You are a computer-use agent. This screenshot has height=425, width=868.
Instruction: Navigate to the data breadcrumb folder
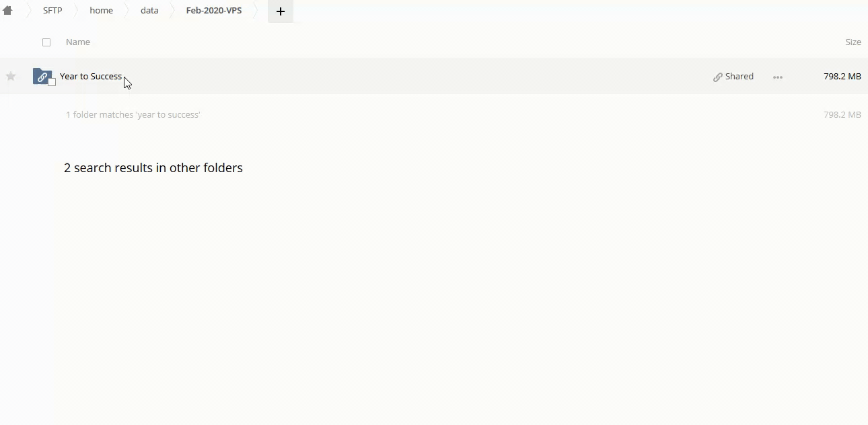[x=149, y=11]
